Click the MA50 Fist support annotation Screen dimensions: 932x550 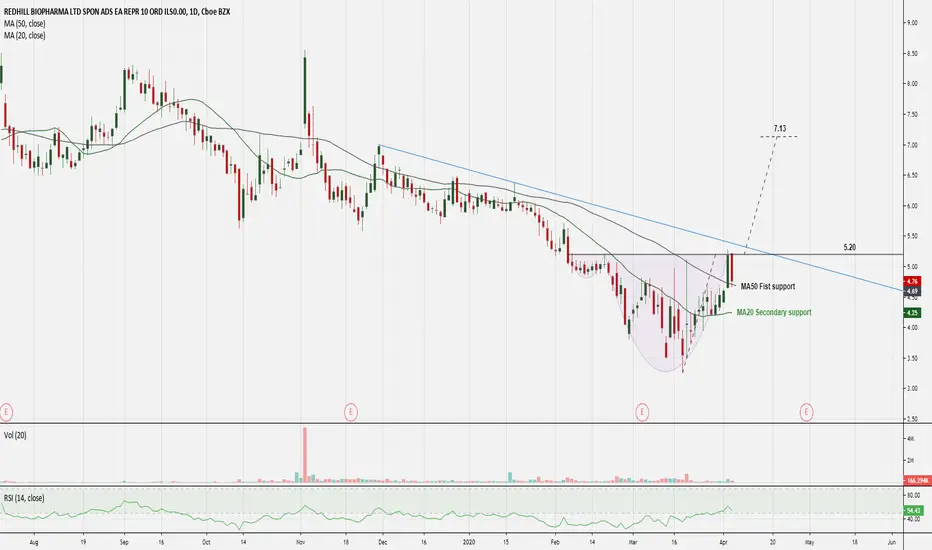point(767,287)
